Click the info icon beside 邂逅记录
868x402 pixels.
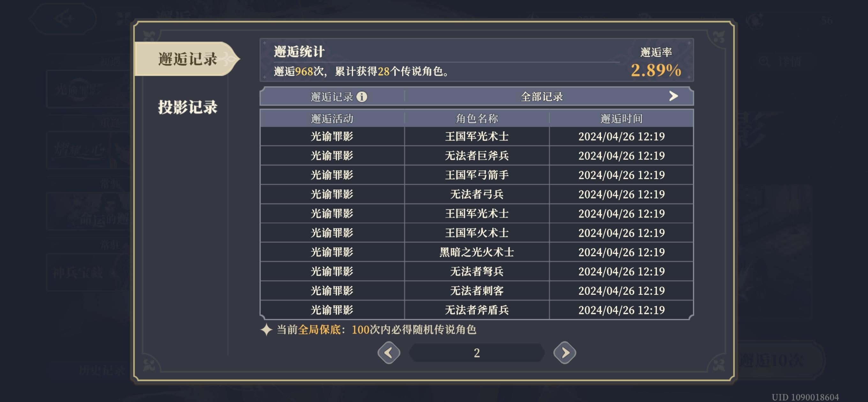362,97
